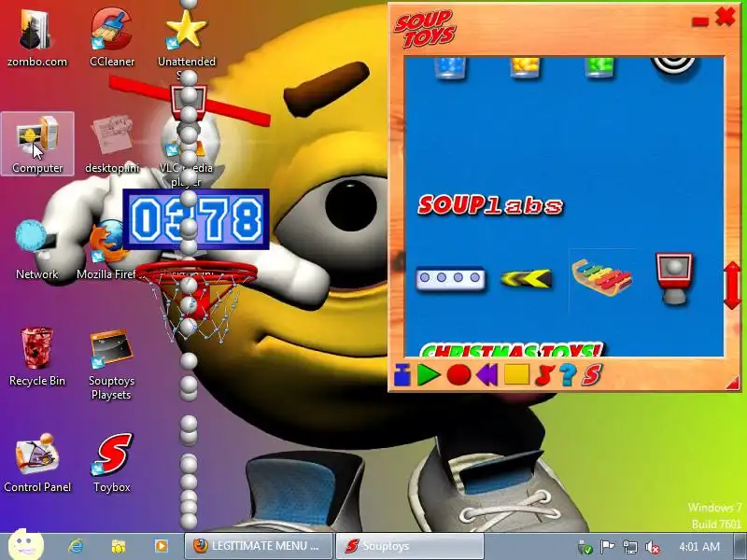Select the CCleaner desktop shortcut

click(112, 38)
